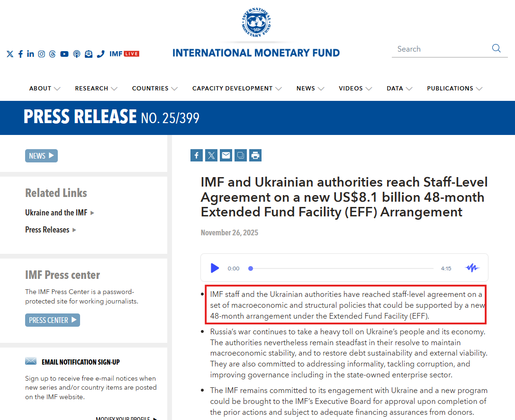Screen dimensions: 515x420
Task: Open the IMF X (Twitter) profile icon
Action: click(x=10, y=54)
